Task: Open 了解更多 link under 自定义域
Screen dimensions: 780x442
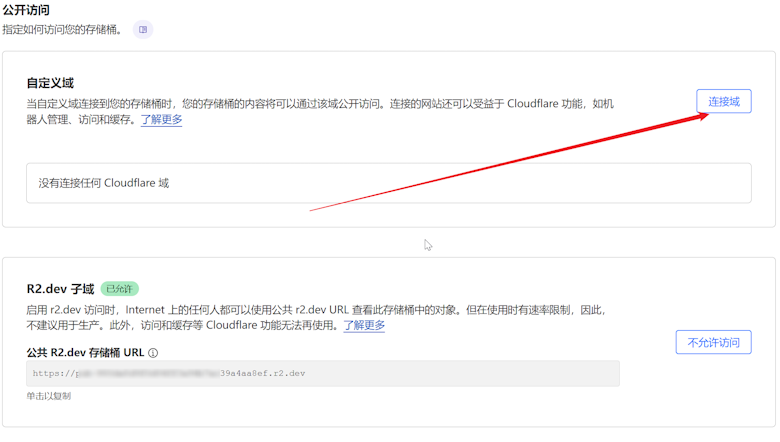Action: pyautogui.click(x=161, y=120)
